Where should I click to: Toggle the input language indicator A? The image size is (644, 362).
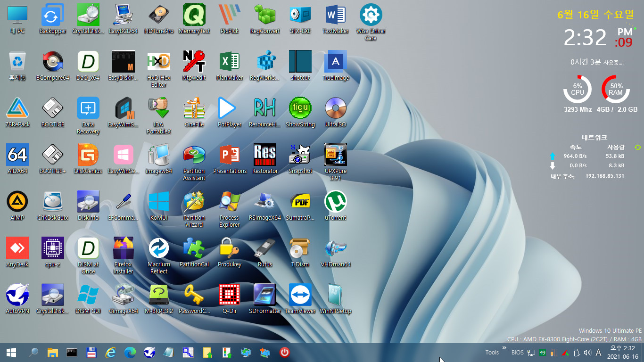(599, 352)
